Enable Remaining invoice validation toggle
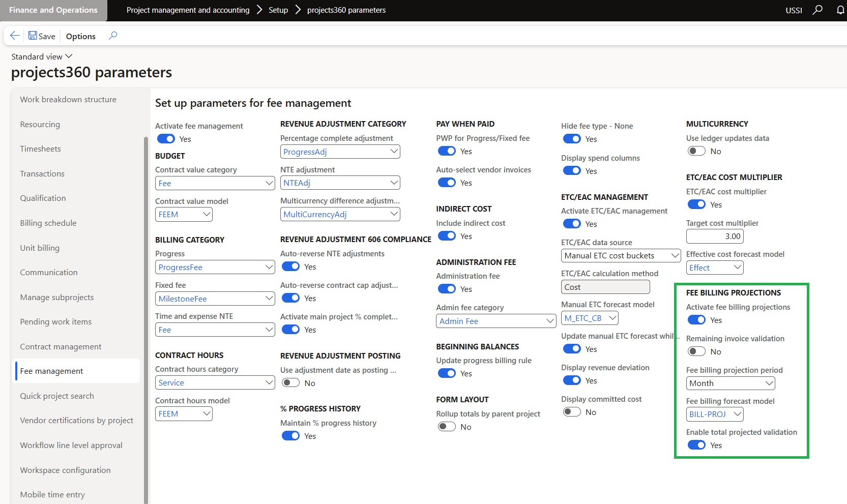 pos(696,351)
